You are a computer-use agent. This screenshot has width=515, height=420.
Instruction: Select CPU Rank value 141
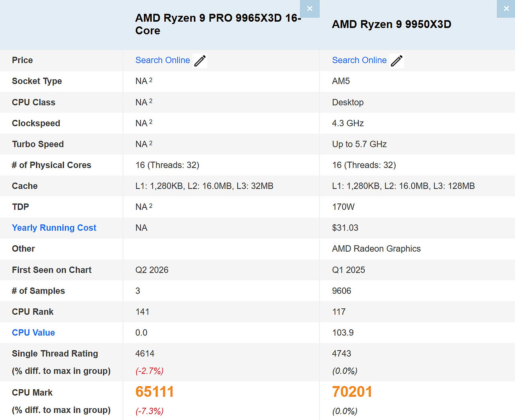coord(142,312)
